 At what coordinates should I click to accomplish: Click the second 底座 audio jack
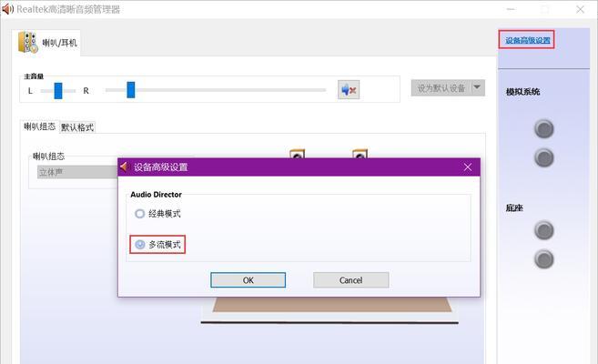pyautogui.click(x=544, y=259)
